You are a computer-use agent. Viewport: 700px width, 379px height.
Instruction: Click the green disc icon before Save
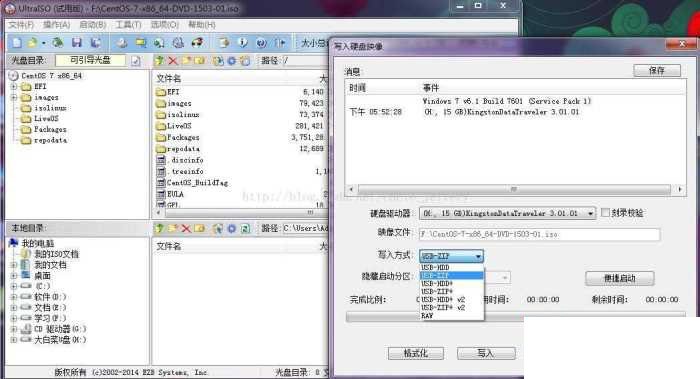point(57,43)
